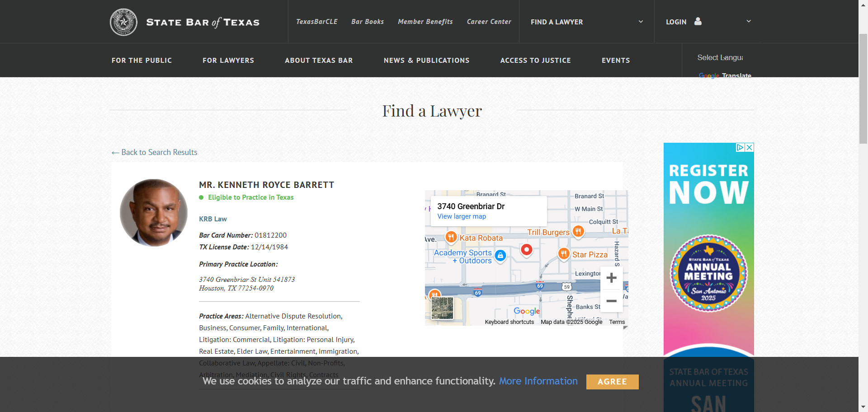Viewport: 868px width, 412px height.
Task: Open the Member Benefits link
Action: point(425,22)
